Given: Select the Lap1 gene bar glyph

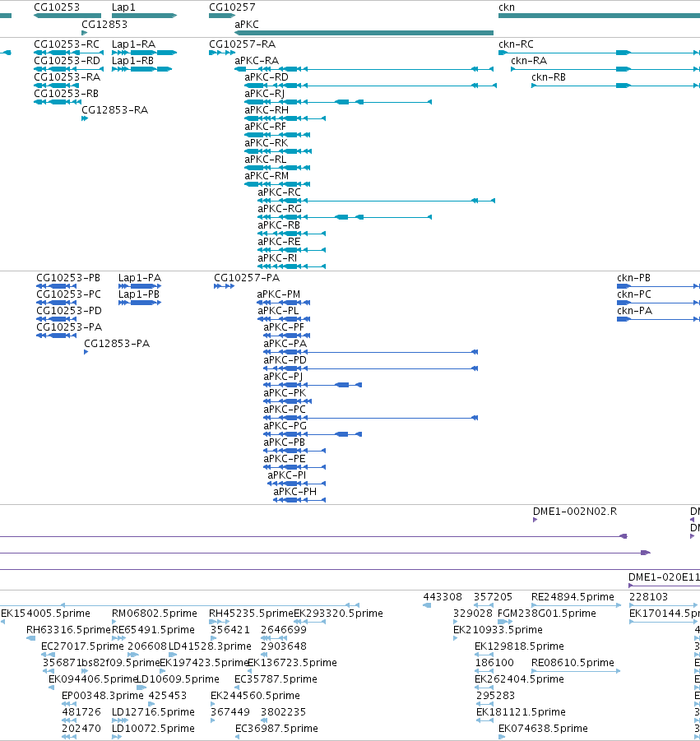Looking at the screenshot, I should 144,16.
